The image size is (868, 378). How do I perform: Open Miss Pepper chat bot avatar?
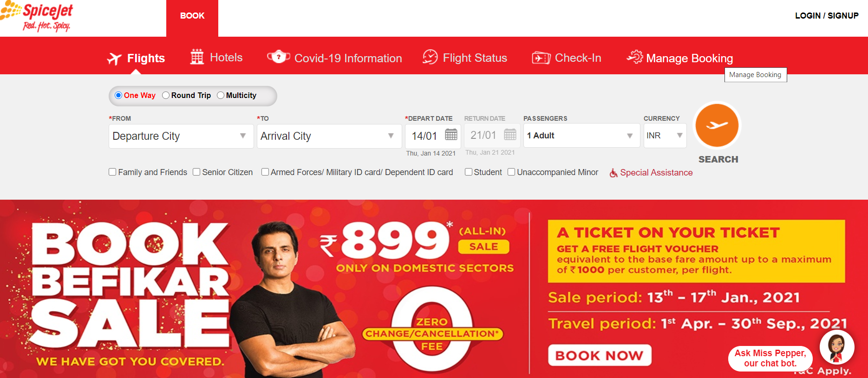[837, 347]
